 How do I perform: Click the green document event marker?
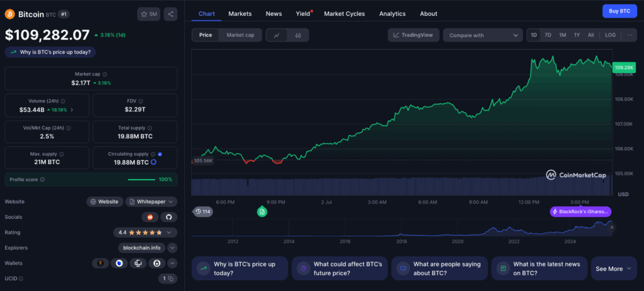262,212
